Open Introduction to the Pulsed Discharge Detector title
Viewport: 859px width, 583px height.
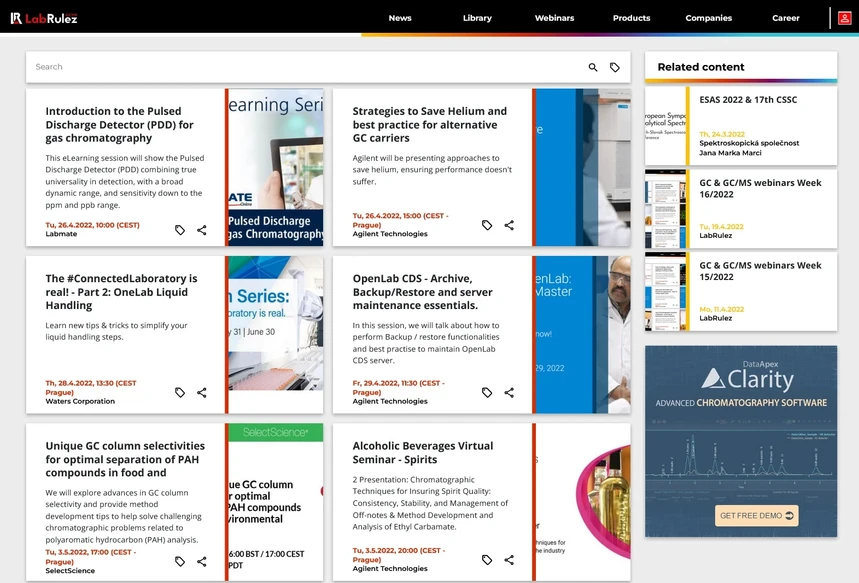point(119,124)
